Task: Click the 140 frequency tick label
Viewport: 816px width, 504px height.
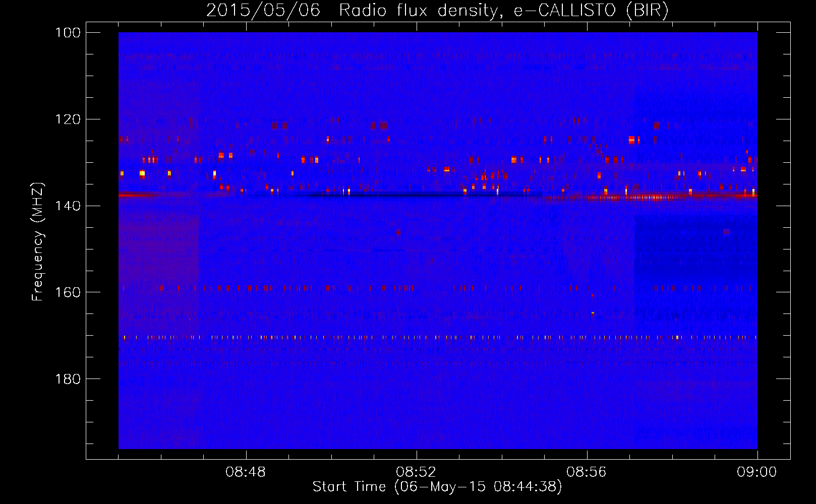Action: [67, 206]
